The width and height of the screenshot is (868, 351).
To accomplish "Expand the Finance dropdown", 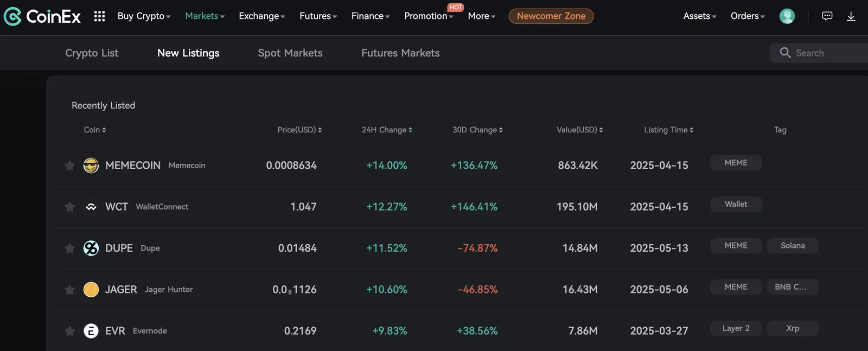I will 371,16.
